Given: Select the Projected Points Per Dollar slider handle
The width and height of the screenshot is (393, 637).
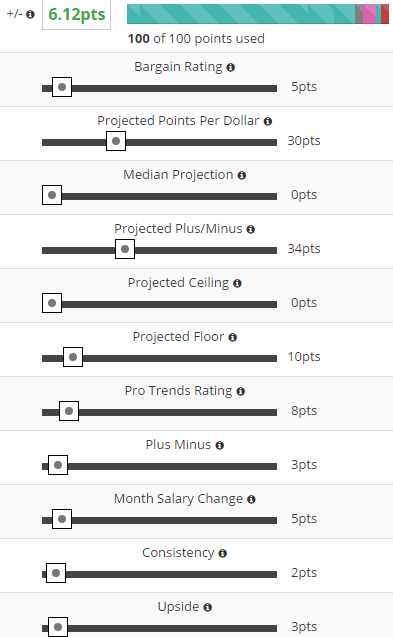Looking at the screenshot, I should [x=116, y=141].
